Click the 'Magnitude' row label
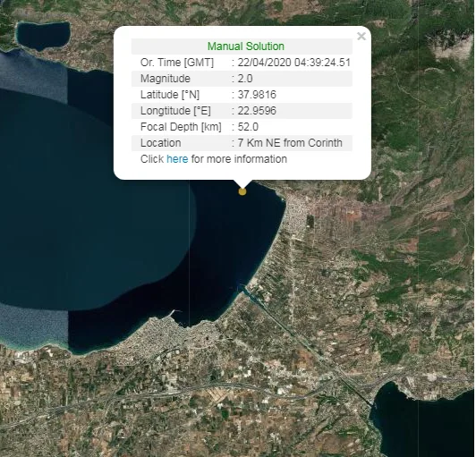The image size is (476, 457). pyautogui.click(x=166, y=79)
